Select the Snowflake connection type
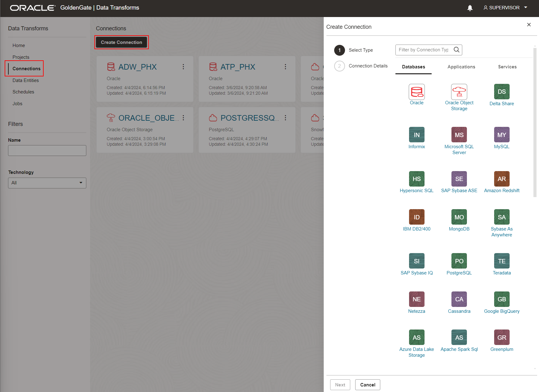Screen dimensions: 539x392 (x=315, y=118)
